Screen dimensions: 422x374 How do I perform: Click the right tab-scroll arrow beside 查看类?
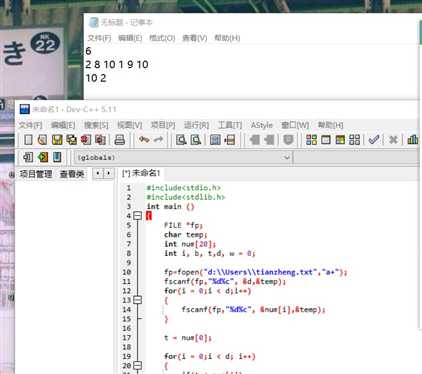click(x=108, y=173)
